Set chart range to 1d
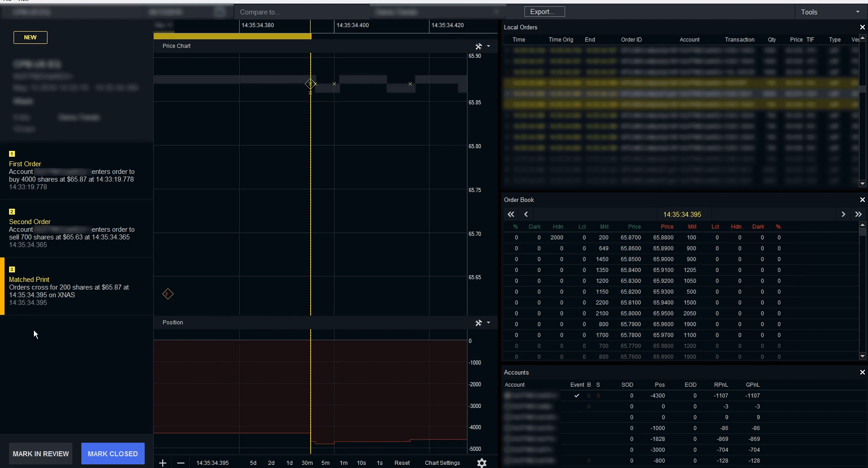868x468 pixels. pos(289,463)
